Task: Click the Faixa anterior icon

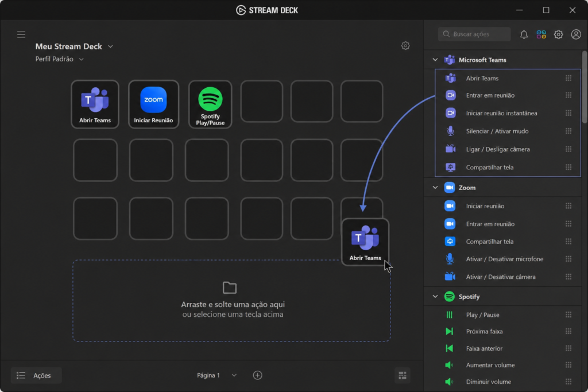Action: coord(449,348)
